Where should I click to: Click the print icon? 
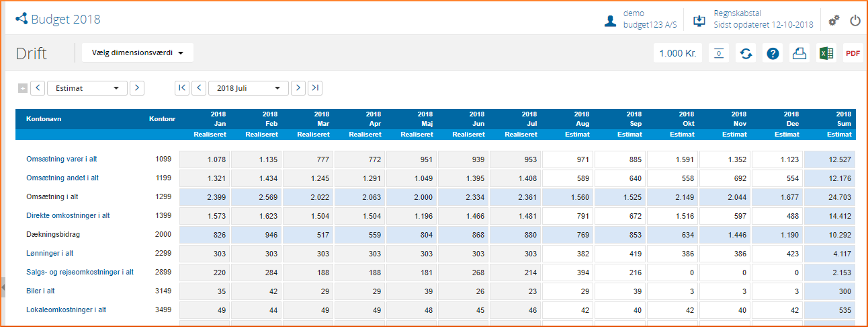pos(799,53)
